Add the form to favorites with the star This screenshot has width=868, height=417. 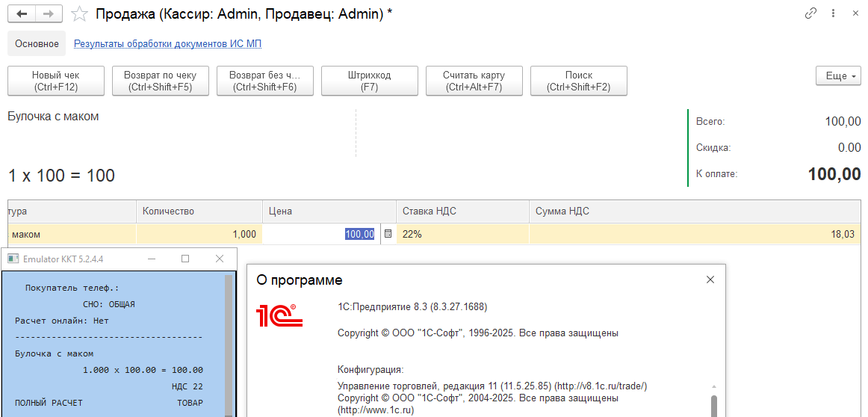(81, 14)
